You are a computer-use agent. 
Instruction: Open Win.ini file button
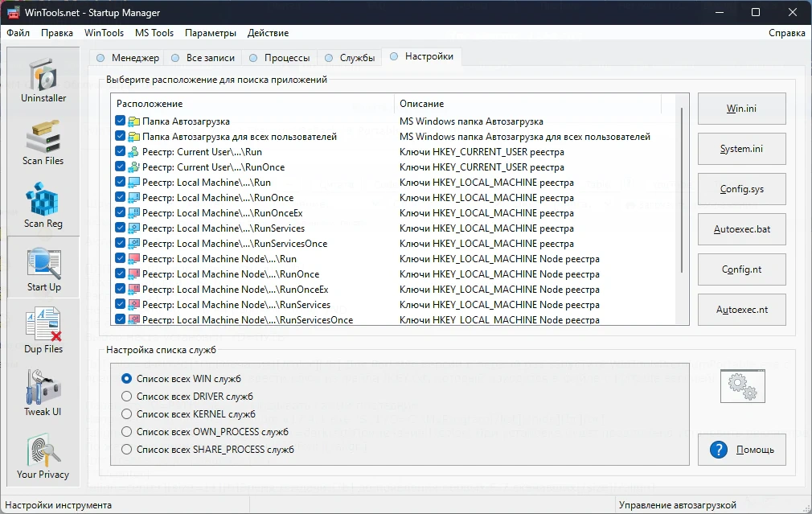pos(741,109)
